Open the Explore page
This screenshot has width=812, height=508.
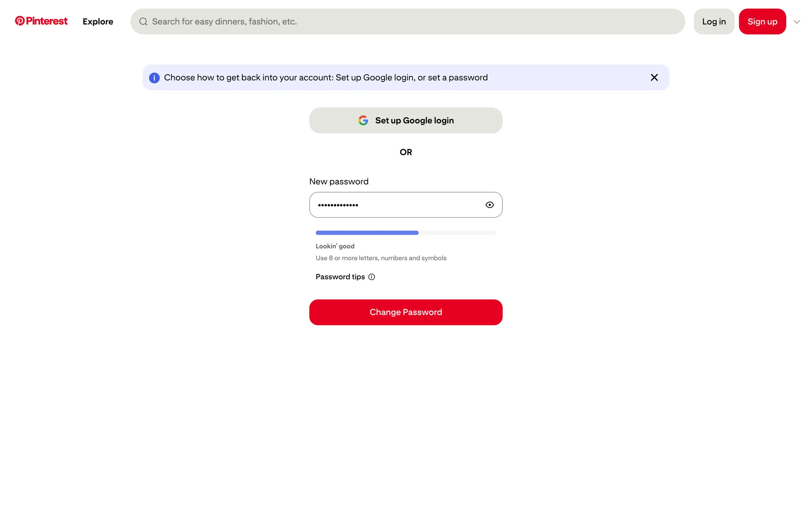pyautogui.click(x=98, y=22)
